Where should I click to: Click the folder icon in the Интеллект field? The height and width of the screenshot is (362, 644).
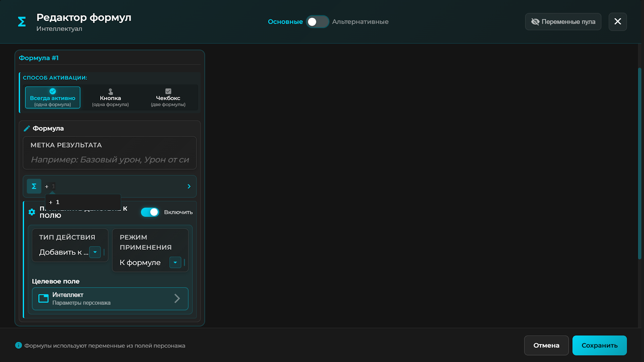pyautogui.click(x=43, y=298)
